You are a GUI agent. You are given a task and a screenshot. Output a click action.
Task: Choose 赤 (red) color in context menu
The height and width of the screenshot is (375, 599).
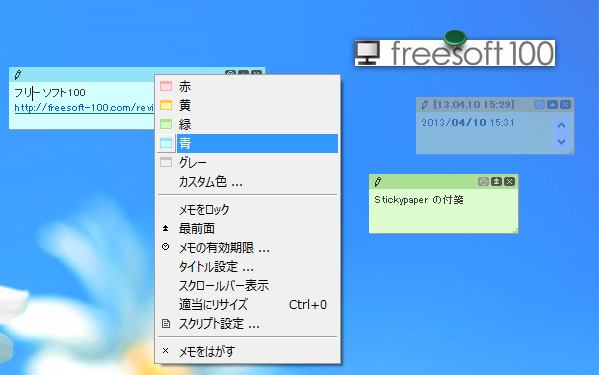[x=248, y=86]
